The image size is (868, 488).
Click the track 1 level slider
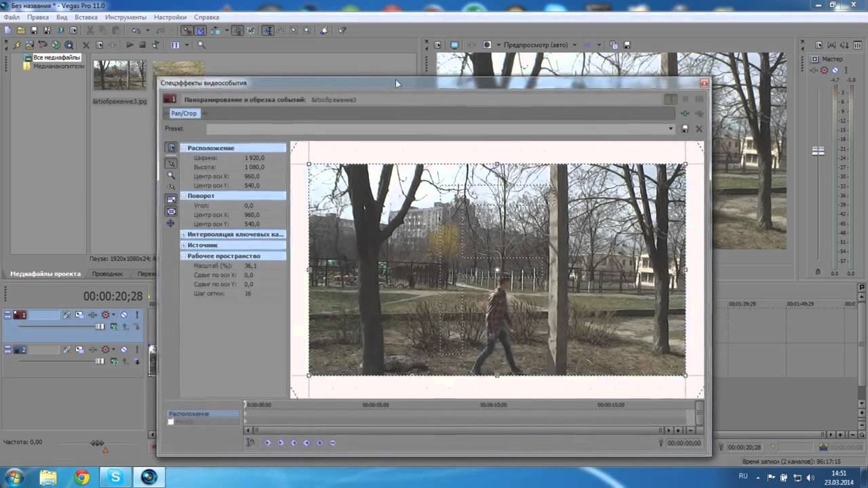coord(100,327)
